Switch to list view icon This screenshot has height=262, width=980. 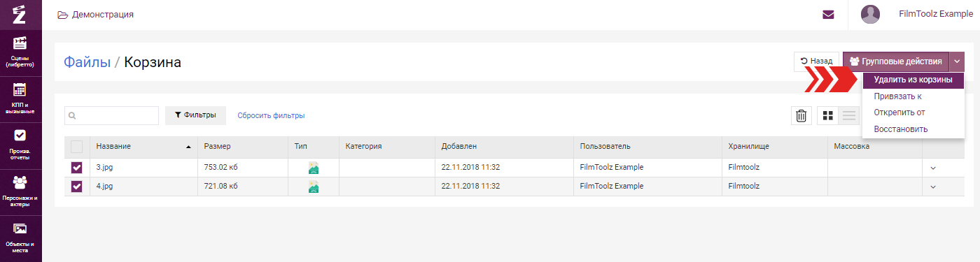pos(848,116)
